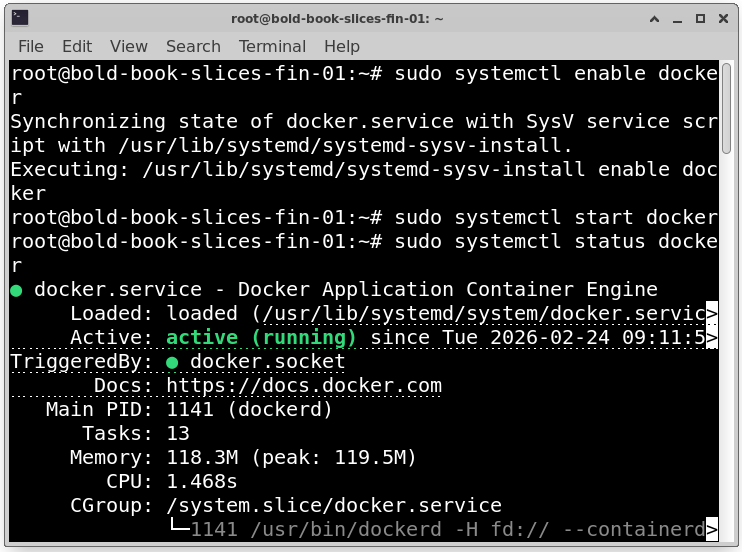Click the green dot beside docker.service
The height and width of the screenshot is (552, 742).
[x=17, y=290]
